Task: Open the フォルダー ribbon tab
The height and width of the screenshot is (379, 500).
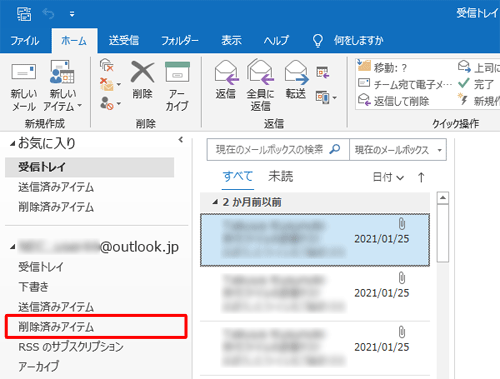Action: [180, 41]
